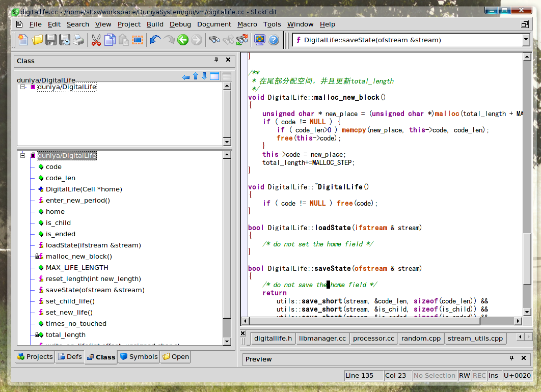The width and height of the screenshot is (541, 392).
Task: Toggle REC macro recording indicator in status bar
Action: (x=479, y=375)
